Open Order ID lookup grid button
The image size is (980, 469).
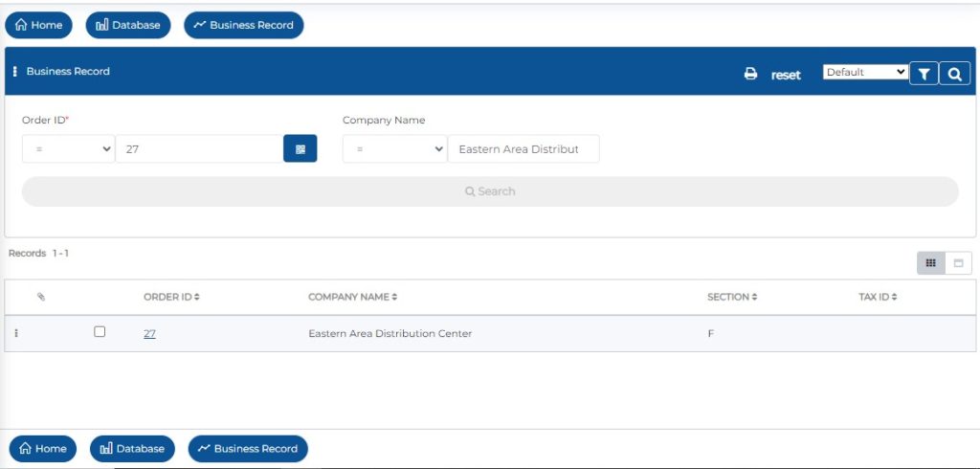tap(300, 148)
